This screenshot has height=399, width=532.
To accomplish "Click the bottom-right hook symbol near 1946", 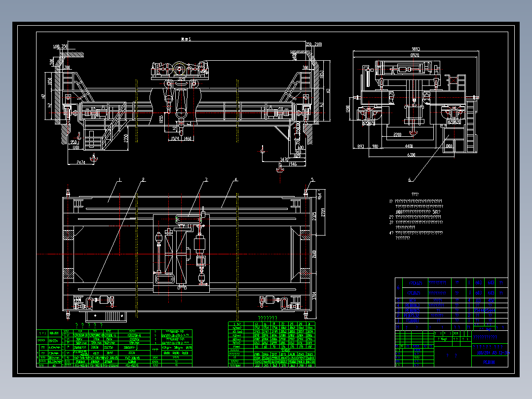I will [x=280, y=168].
